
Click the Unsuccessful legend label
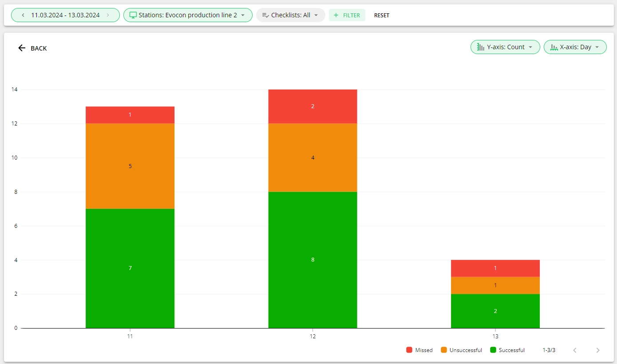pyautogui.click(x=466, y=350)
